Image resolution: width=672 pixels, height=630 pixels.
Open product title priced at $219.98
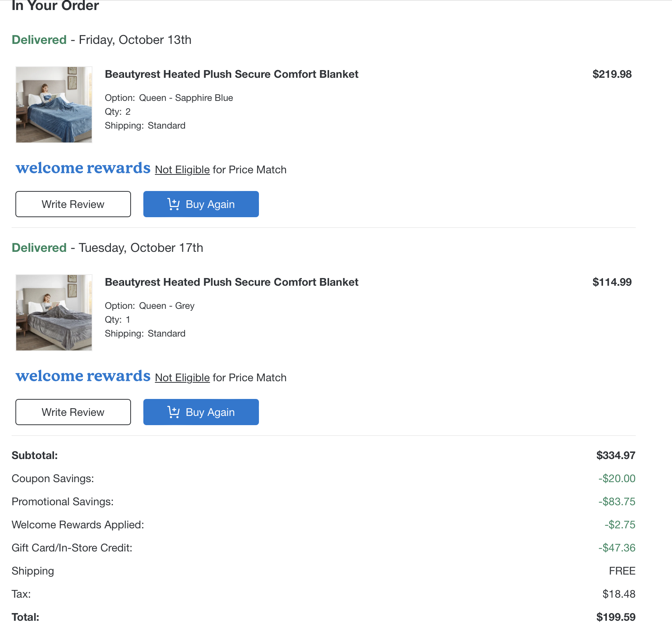click(232, 74)
